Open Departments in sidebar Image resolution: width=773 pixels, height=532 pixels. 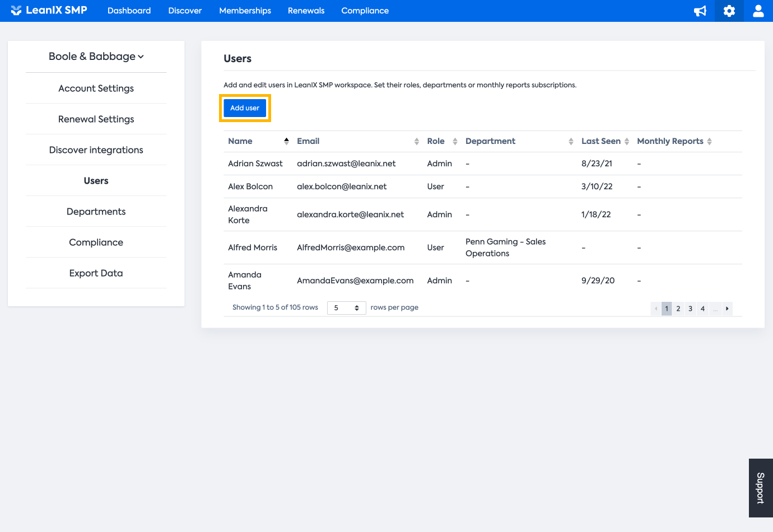[x=96, y=212]
